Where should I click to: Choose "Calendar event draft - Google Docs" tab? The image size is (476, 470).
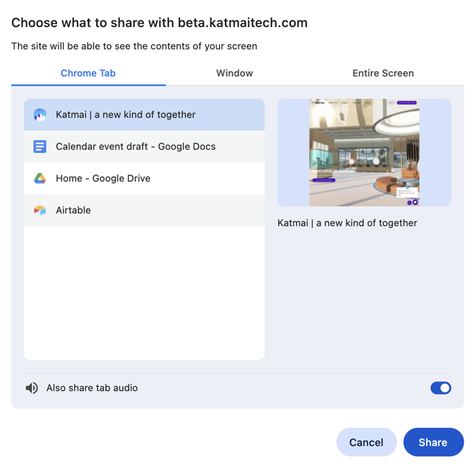144,147
